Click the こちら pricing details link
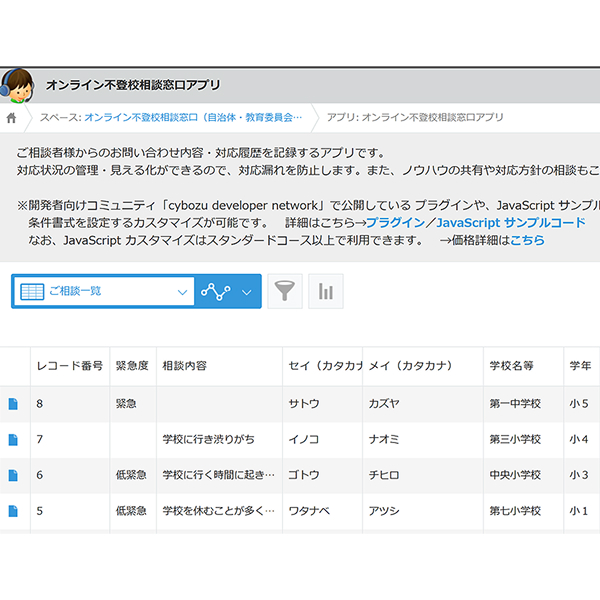The image size is (600, 600). pos(527,240)
